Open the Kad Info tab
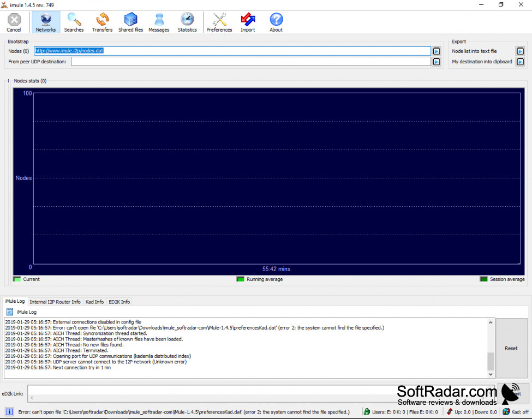Image resolution: width=532 pixels, height=419 pixels. tap(94, 302)
